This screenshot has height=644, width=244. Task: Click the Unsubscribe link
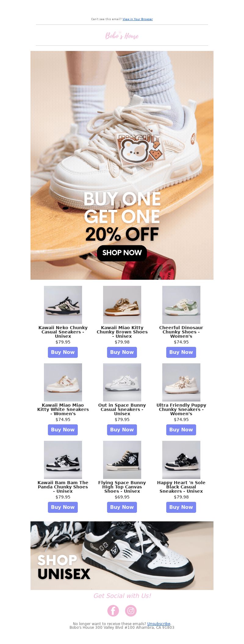click(x=159, y=624)
